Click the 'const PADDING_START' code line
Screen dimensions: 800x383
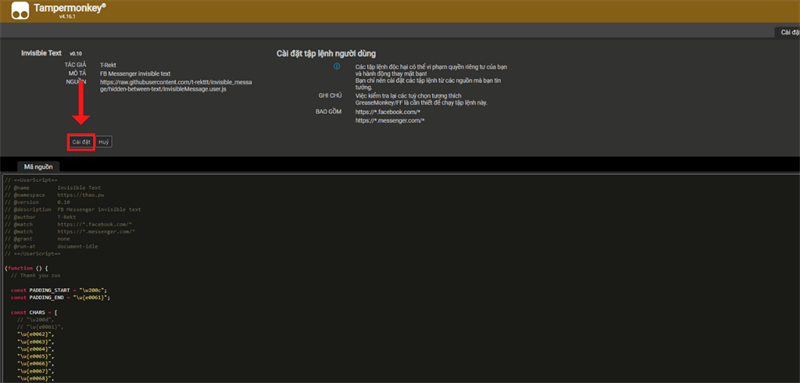tap(59, 290)
